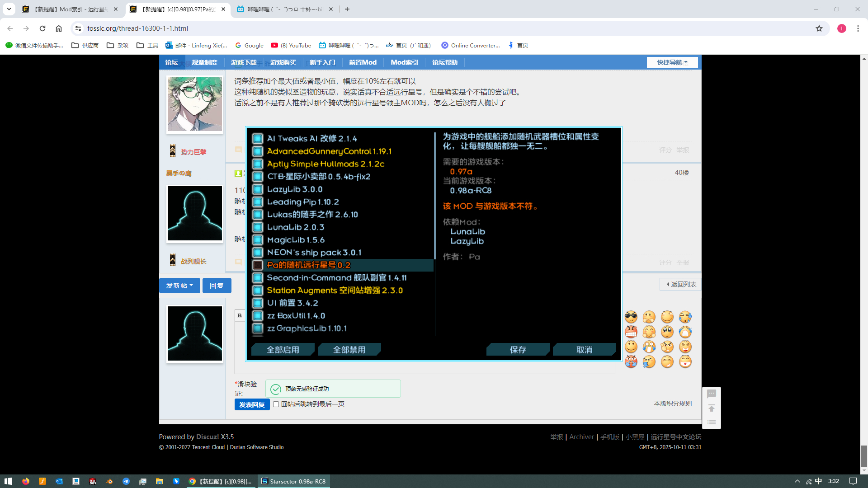Toggle the LazyLib 3.0.0 mod checkbox
Screen dimensions: 868x488
258,189
